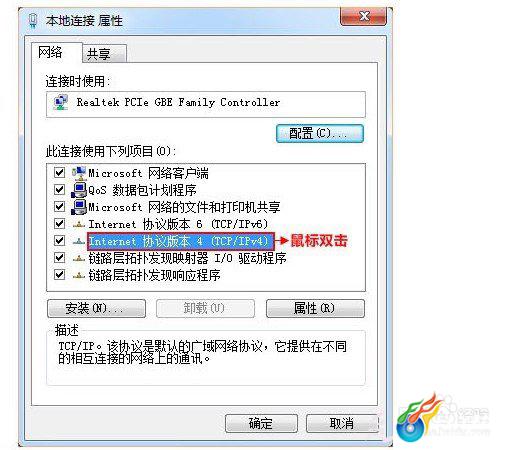Viewport: 520px width, 450px height.
Task: Click the TCP/IPv6 protocol icon
Action: [x=79, y=225]
